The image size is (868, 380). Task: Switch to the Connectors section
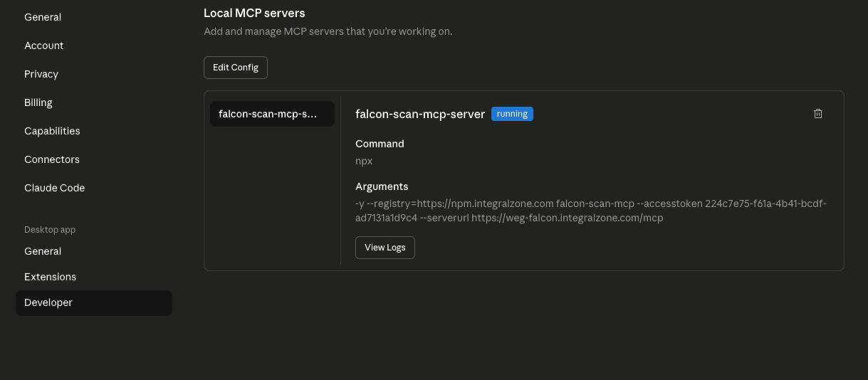(52, 159)
